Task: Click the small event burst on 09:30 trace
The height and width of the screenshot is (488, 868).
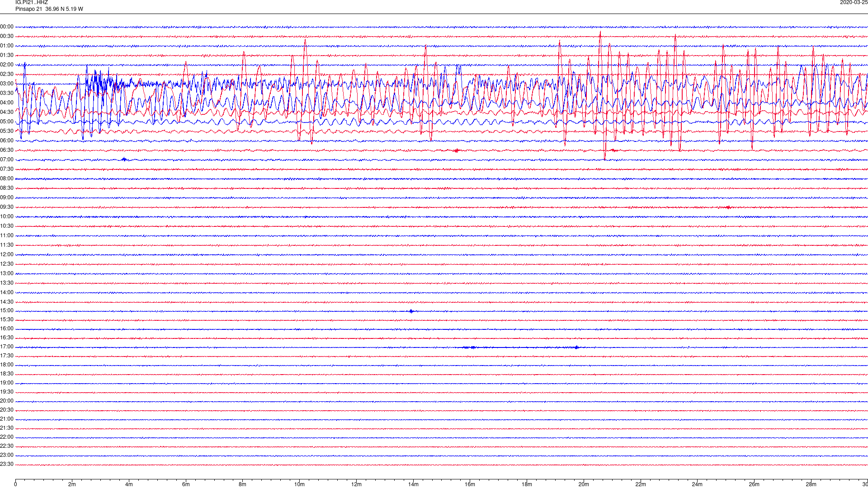Action: click(x=728, y=207)
